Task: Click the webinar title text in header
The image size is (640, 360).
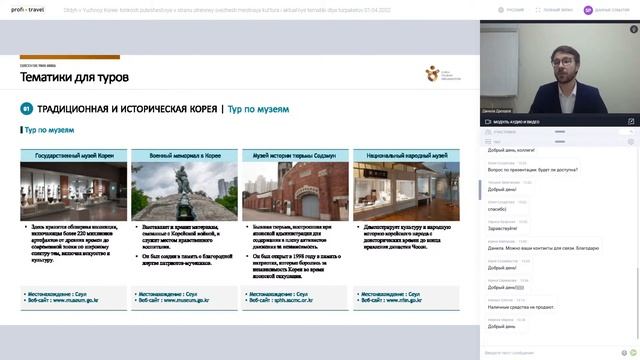Action: [x=227, y=10]
